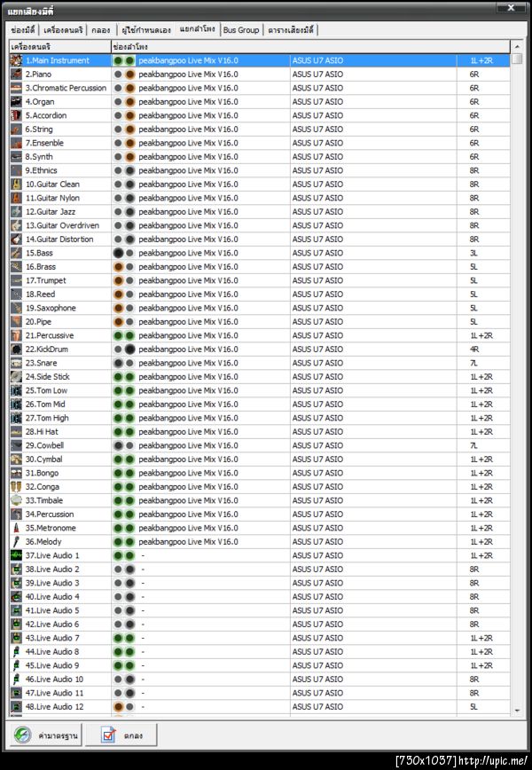Select the 31.Bongo row label
This screenshot has width=532, height=770.
[42, 473]
